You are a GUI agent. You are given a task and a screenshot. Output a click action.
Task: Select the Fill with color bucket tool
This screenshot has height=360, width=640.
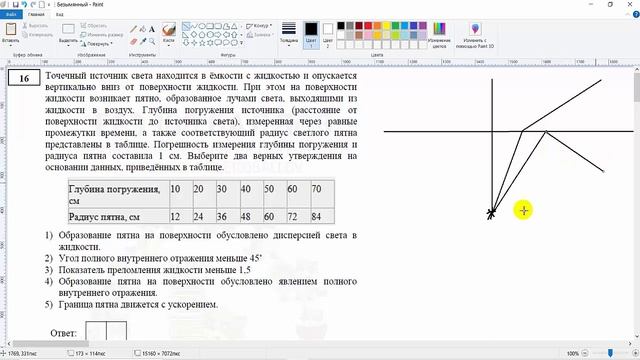tap(142, 29)
